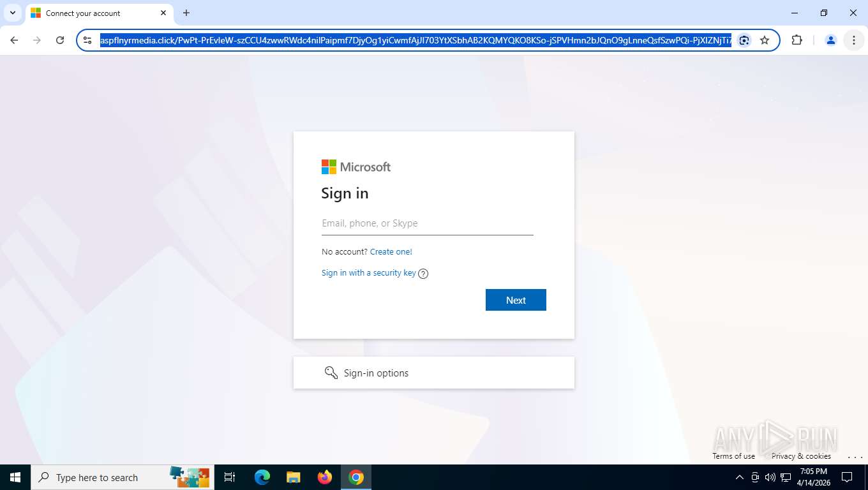Open the network tray icon

786,477
